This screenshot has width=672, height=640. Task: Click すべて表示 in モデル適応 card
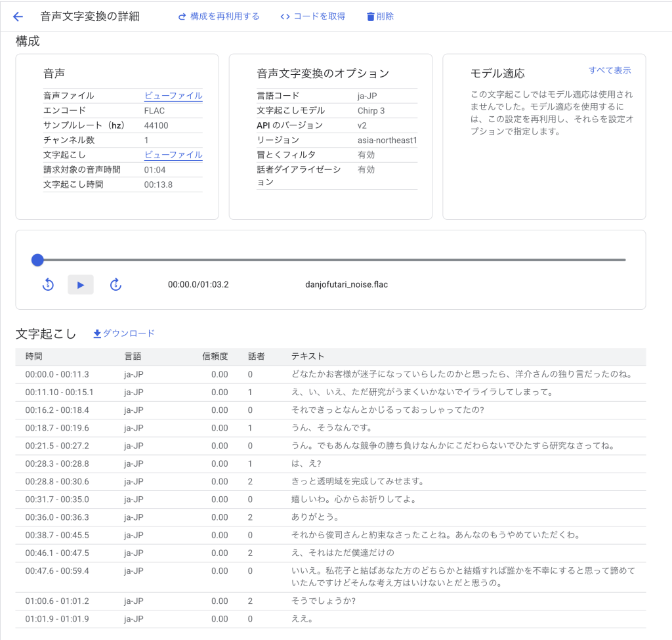610,71
